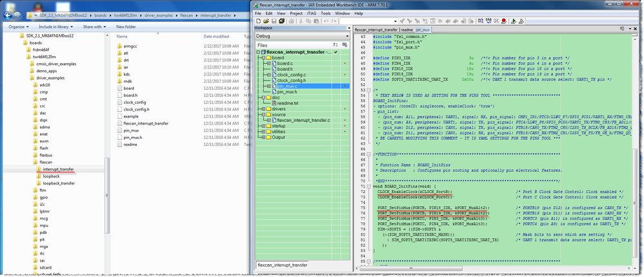This screenshot has height=277, width=644.
Task: Expand the board.c node
Action: [x=268, y=64]
